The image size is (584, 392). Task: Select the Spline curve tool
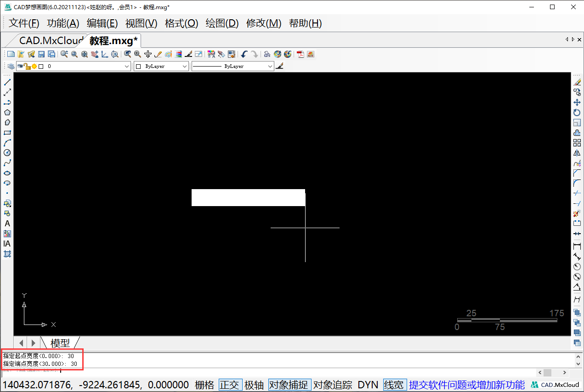point(7,162)
